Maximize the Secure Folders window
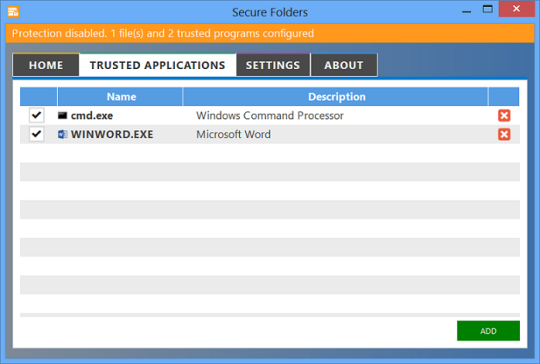This screenshot has width=540, height=364. [x=487, y=9]
